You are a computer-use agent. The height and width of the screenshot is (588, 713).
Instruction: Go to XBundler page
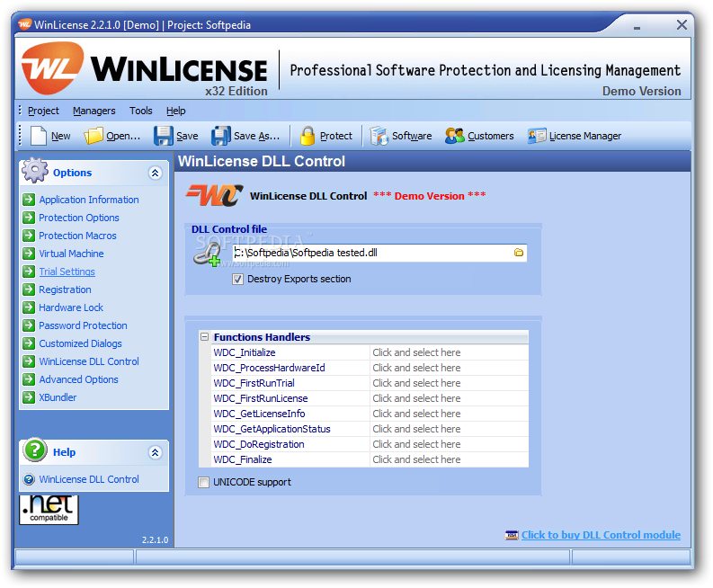58,397
